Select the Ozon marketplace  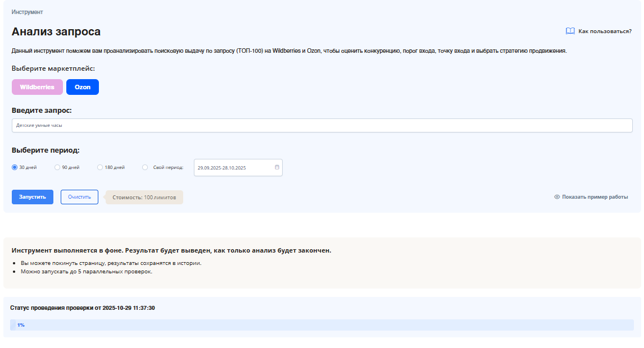coord(83,87)
